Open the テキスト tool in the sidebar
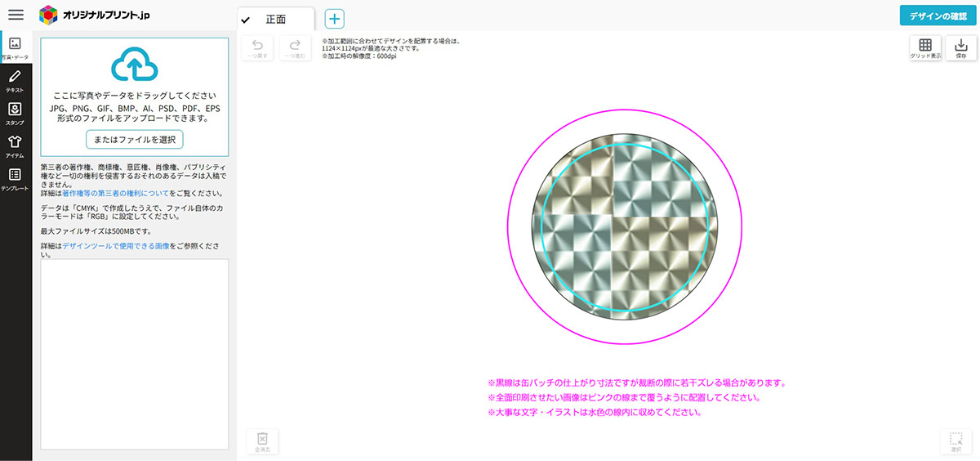Screen dimensions: 980x461 (15, 80)
